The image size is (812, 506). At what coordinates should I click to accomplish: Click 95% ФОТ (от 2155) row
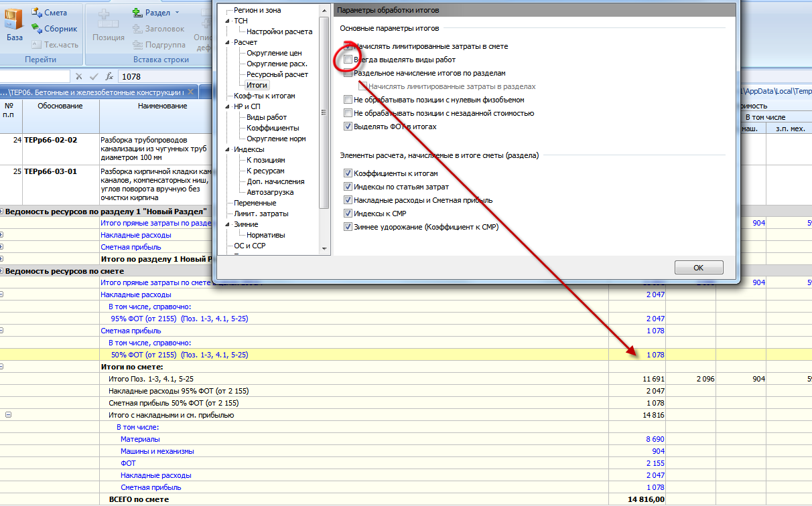180,319
